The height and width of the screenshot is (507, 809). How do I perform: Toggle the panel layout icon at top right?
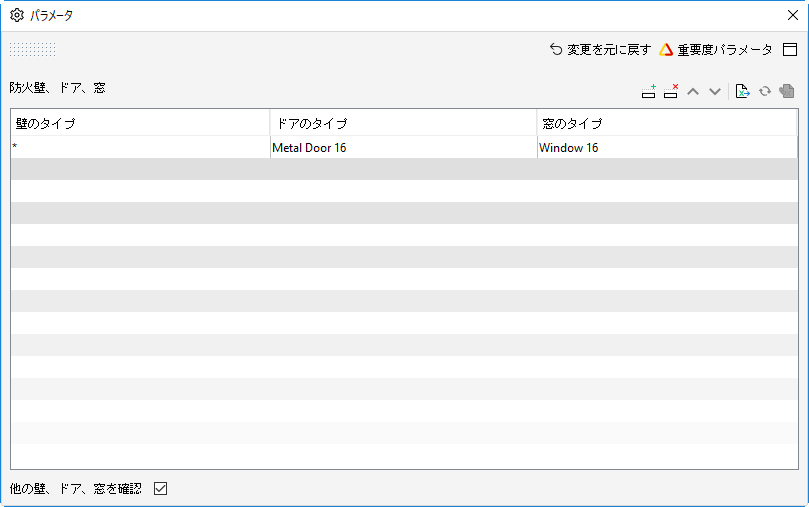click(x=790, y=50)
